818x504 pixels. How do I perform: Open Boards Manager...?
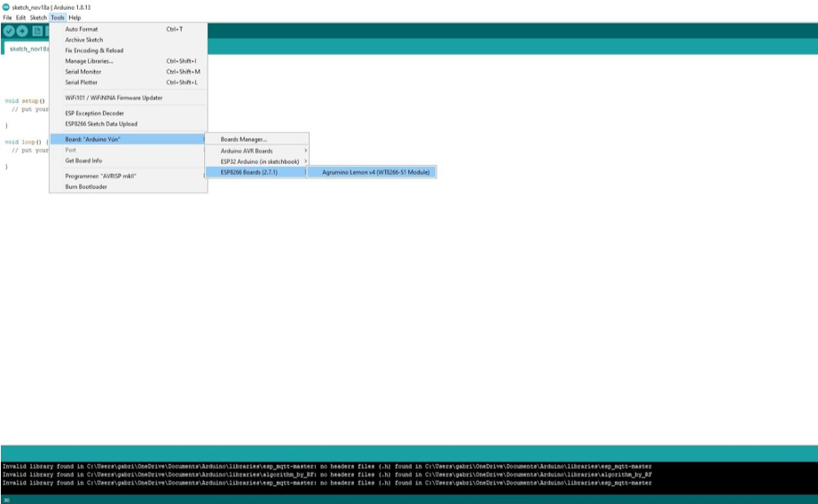coord(256,139)
